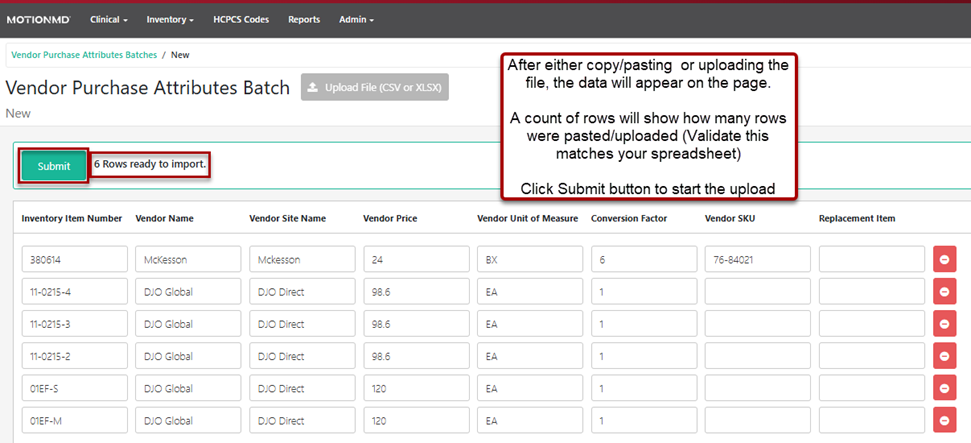
Task: Edit Inventory Item Number field 11-0215-3
Action: tap(74, 324)
